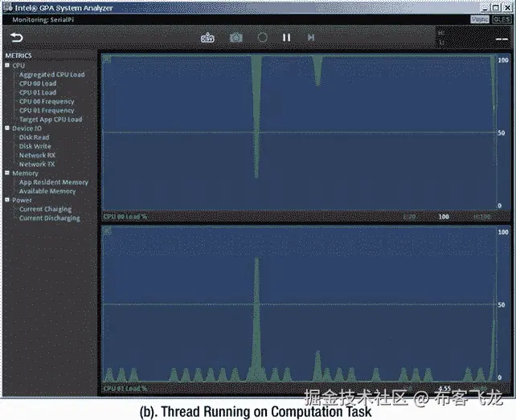Collapse the CPU metrics group
This screenshot has height=420, width=516.
[7, 65]
